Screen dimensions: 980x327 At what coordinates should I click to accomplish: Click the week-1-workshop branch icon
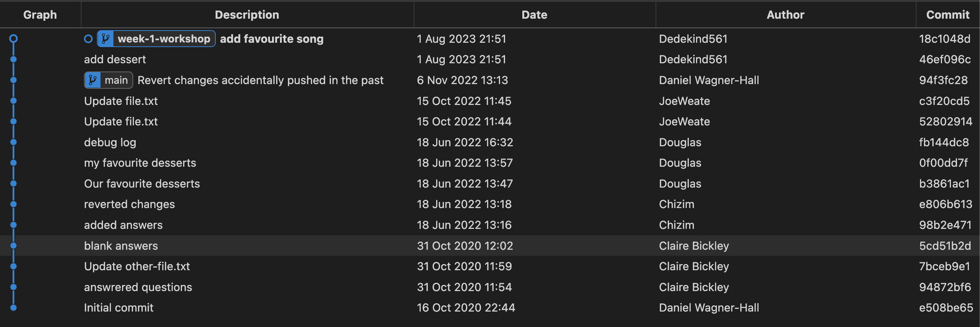pyautogui.click(x=106, y=39)
